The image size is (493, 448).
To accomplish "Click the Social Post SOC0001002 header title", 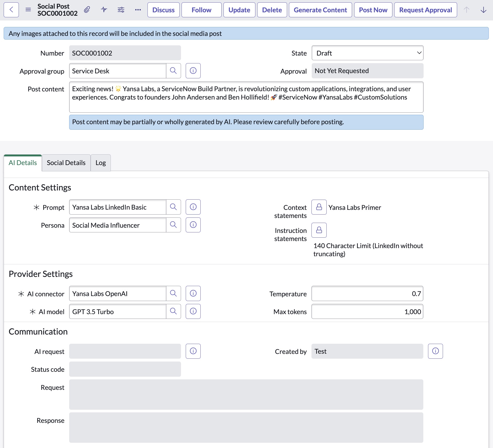I will [x=57, y=10].
